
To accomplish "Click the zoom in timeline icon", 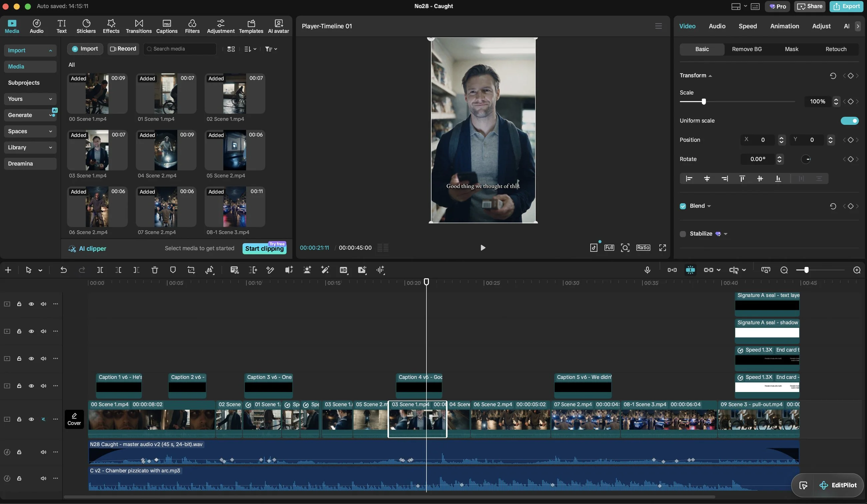I will [857, 270].
